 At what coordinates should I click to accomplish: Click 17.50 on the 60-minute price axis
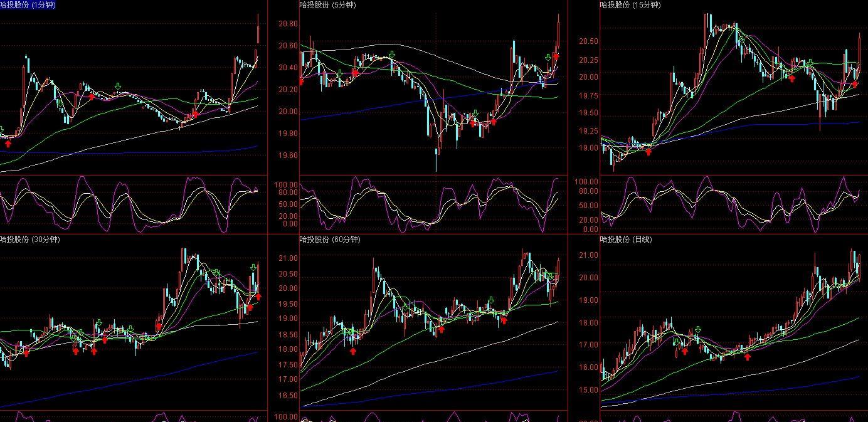tap(288, 365)
